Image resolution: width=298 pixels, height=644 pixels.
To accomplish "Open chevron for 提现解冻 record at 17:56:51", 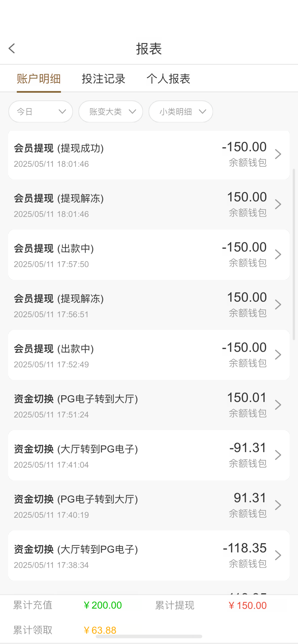I will pyautogui.click(x=278, y=305).
